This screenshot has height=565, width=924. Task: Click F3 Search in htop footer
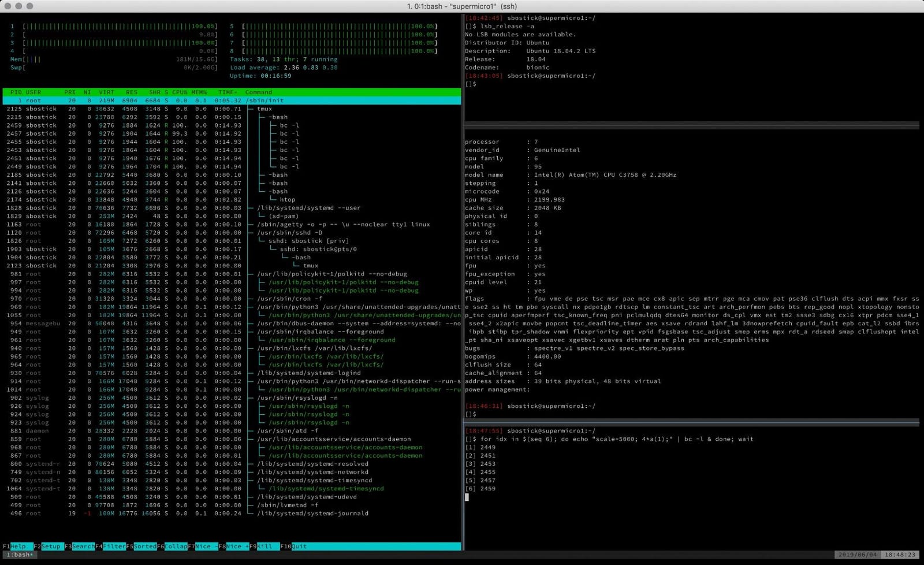point(79,546)
